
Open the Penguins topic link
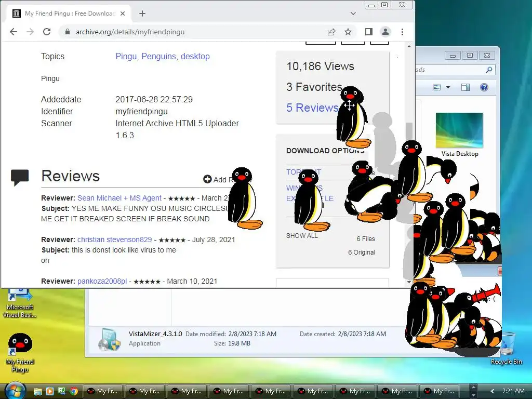click(158, 56)
